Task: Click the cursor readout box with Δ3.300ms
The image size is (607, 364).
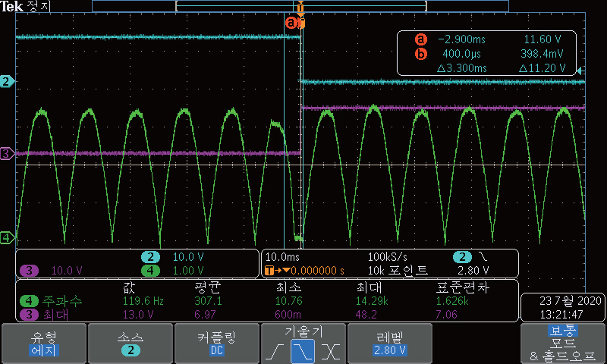Action: [488, 53]
